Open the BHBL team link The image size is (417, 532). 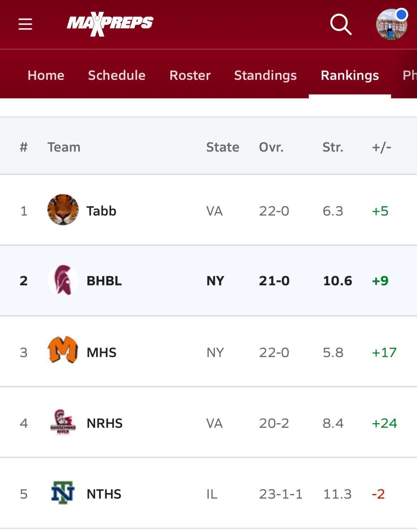coord(104,281)
